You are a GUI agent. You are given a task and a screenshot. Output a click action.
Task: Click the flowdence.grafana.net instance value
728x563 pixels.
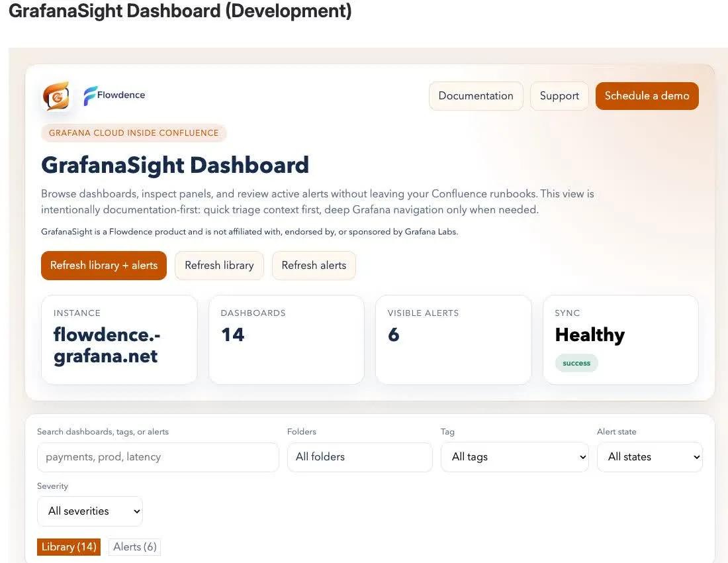(107, 345)
